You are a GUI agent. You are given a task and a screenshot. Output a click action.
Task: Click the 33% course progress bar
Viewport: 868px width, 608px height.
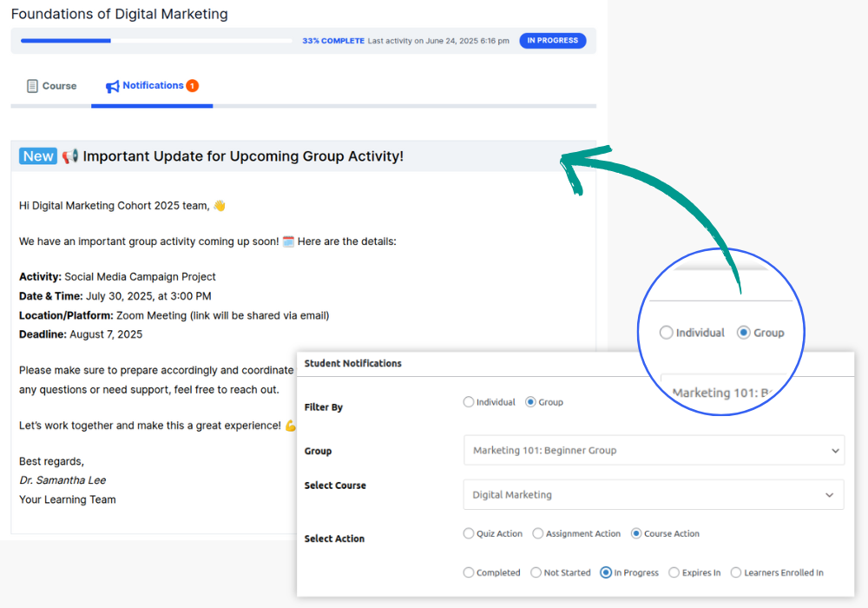coord(156,41)
